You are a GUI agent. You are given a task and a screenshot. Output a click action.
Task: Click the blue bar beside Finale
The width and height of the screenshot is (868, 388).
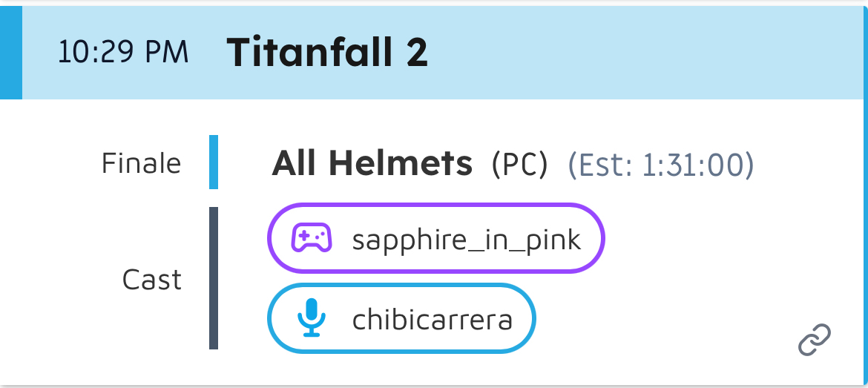(214, 162)
